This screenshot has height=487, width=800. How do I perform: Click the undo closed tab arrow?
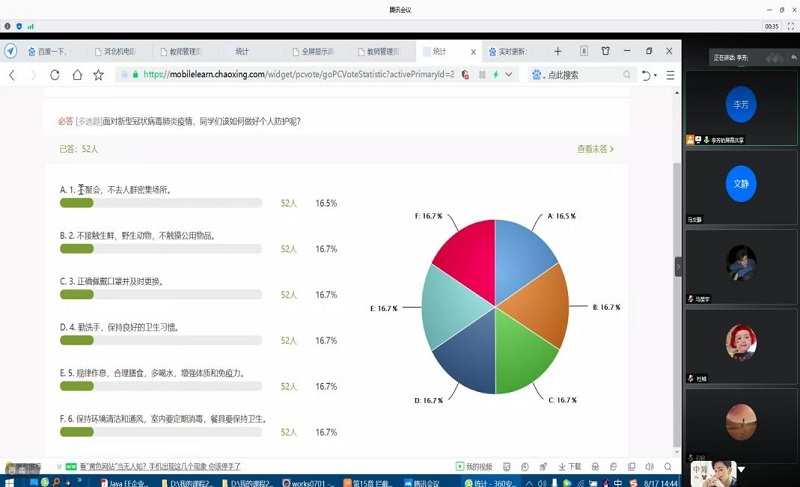tap(646, 75)
